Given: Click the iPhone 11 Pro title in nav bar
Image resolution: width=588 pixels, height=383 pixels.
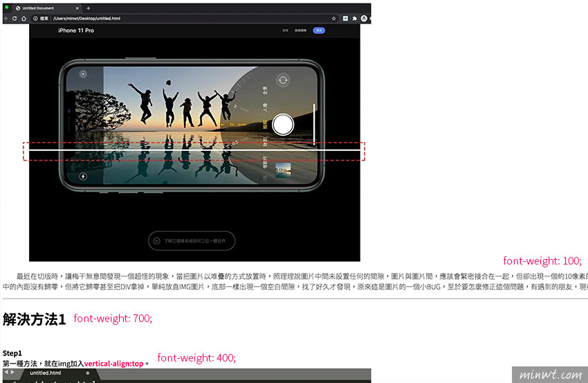Looking at the screenshot, I should 76,30.
